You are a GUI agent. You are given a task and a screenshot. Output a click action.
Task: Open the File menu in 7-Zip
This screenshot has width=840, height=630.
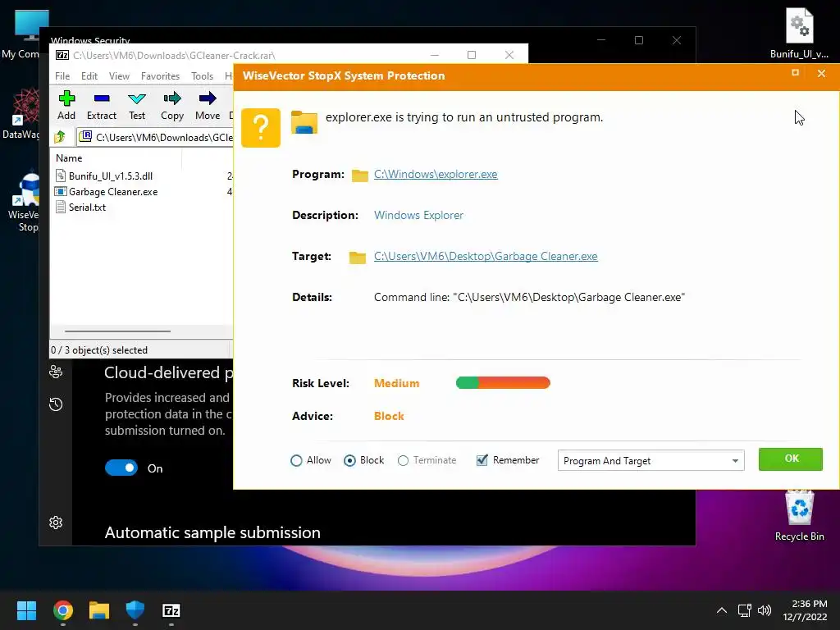click(62, 76)
